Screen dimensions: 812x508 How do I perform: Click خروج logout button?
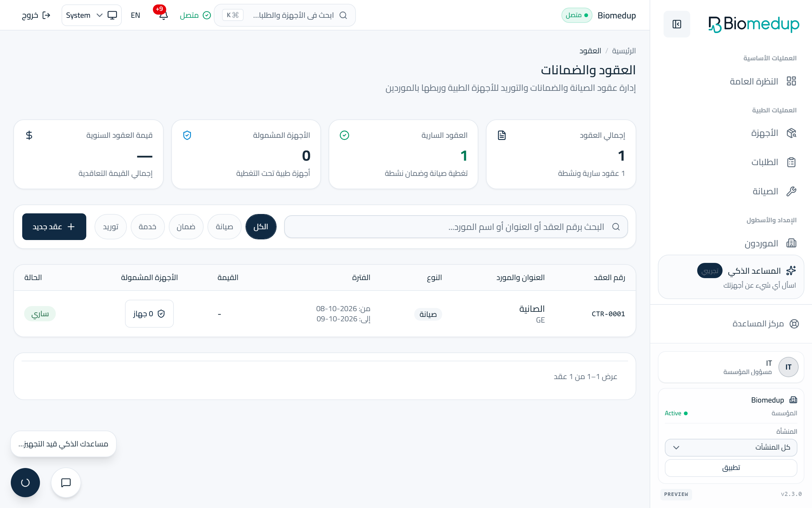(36, 15)
